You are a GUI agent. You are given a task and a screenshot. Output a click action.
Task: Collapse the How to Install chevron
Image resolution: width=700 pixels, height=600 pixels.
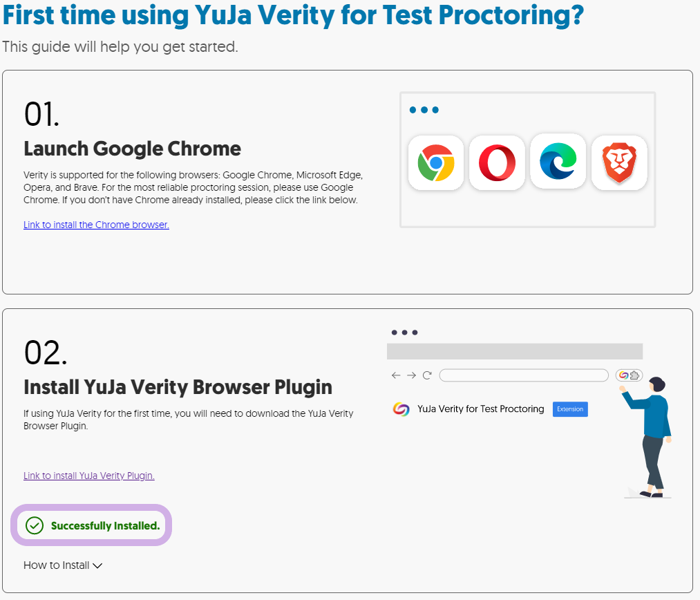point(98,565)
